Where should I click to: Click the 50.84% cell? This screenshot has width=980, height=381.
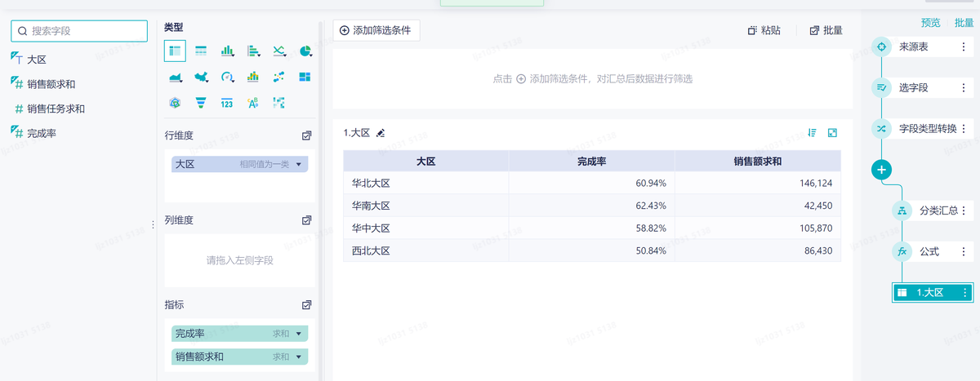pyautogui.click(x=591, y=251)
